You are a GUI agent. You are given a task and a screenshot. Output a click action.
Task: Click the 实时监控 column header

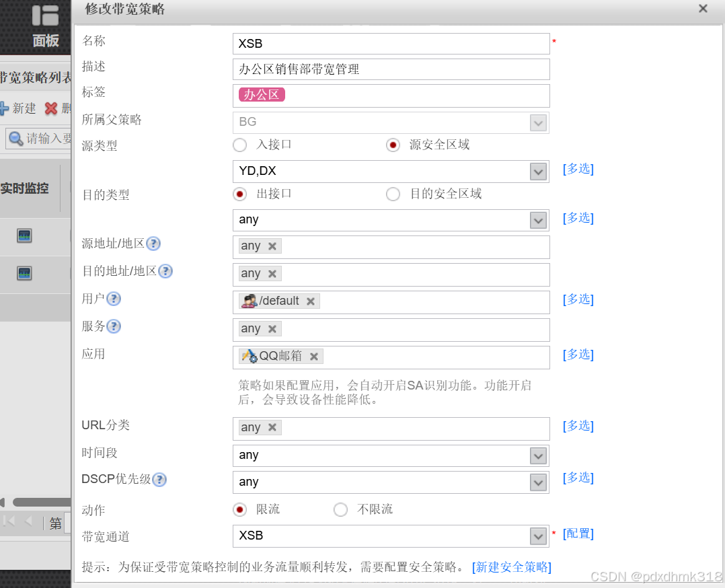25,188
